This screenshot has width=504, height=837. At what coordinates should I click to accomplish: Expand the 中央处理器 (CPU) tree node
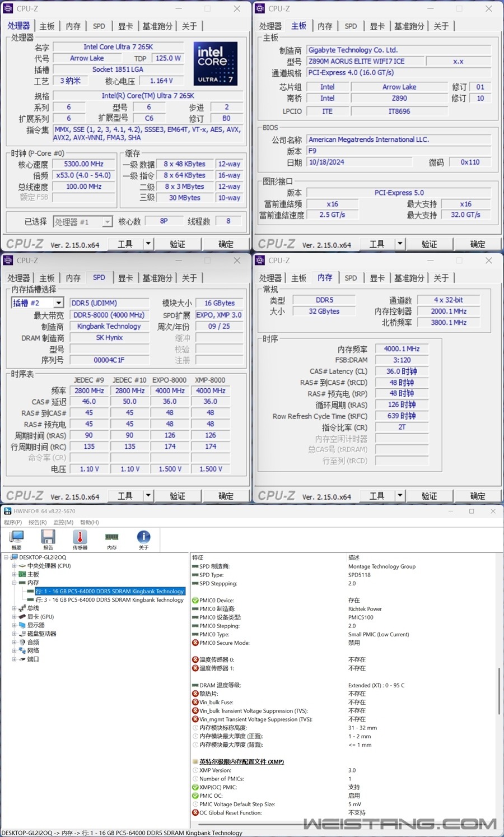point(14,566)
